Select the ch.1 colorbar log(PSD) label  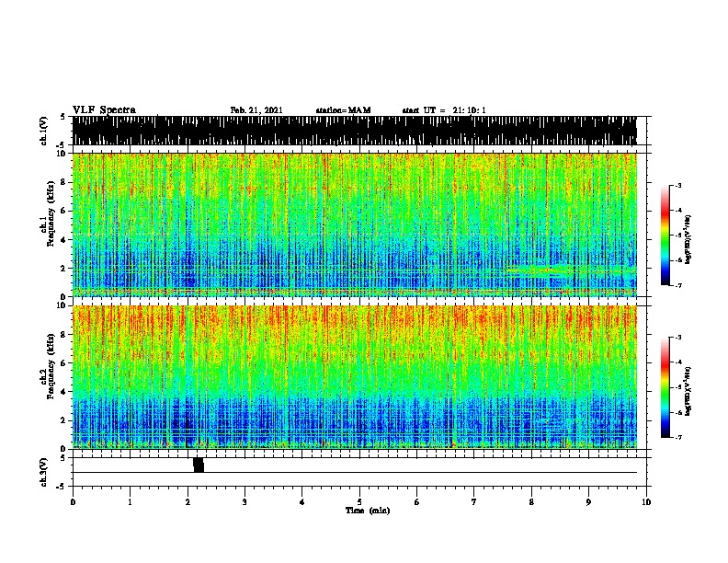coord(688,240)
